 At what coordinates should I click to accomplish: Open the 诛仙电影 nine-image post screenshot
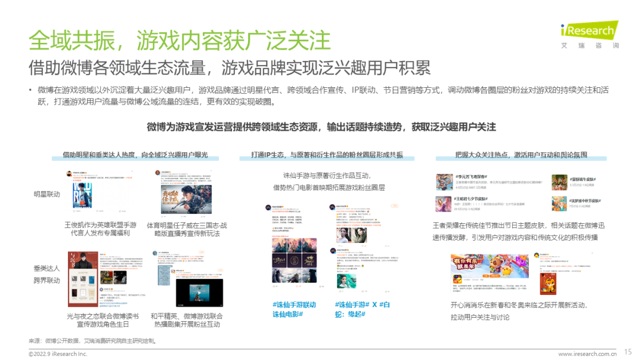point(295,245)
